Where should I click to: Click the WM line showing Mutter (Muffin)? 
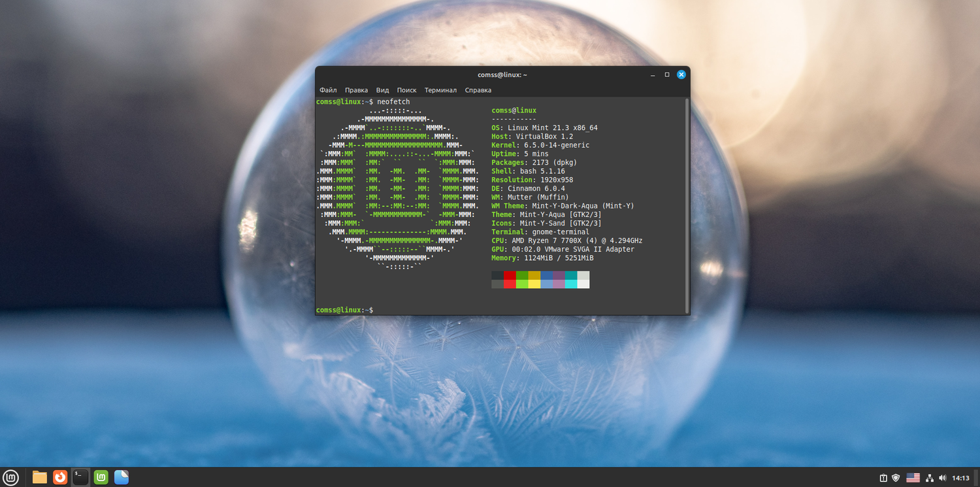[530, 197]
